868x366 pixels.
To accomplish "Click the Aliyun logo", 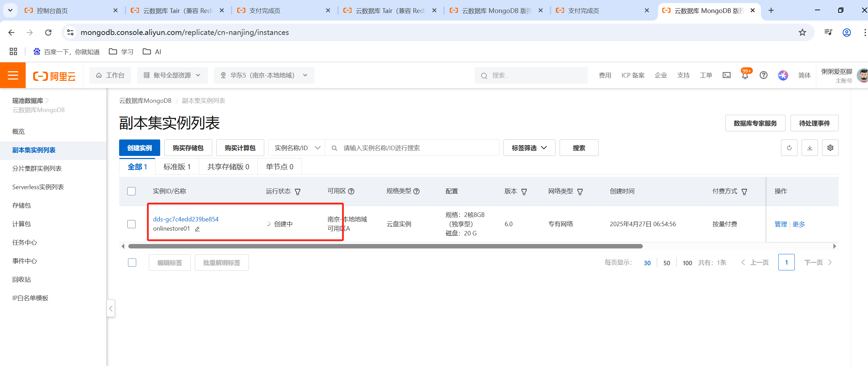I will pyautogui.click(x=54, y=76).
